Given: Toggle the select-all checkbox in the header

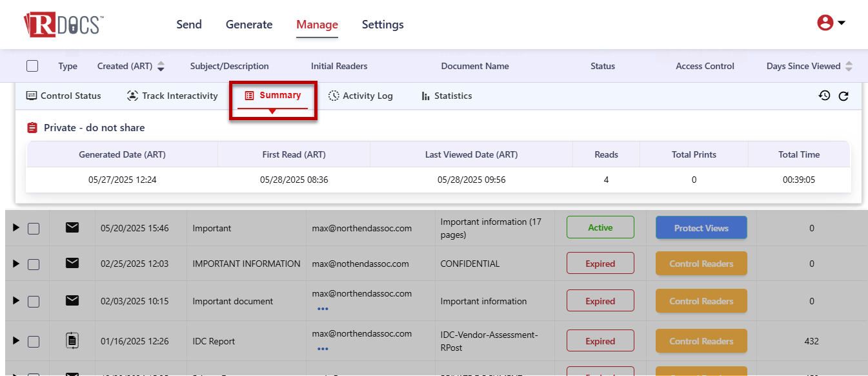Looking at the screenshot, I should pos(32,66).
